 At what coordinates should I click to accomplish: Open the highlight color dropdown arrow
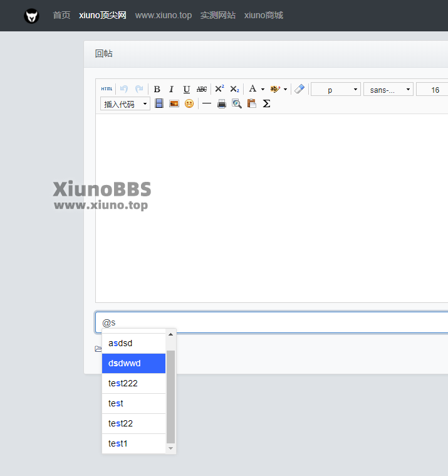(286, 89)
